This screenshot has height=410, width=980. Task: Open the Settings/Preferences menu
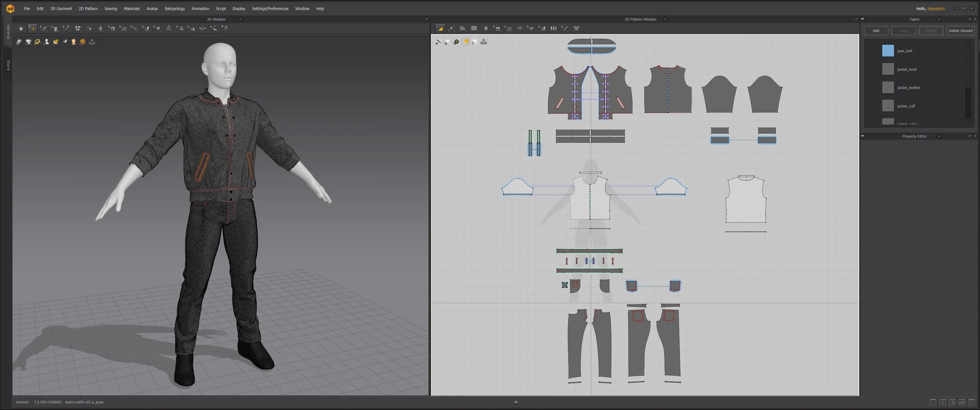coord(270,9)
